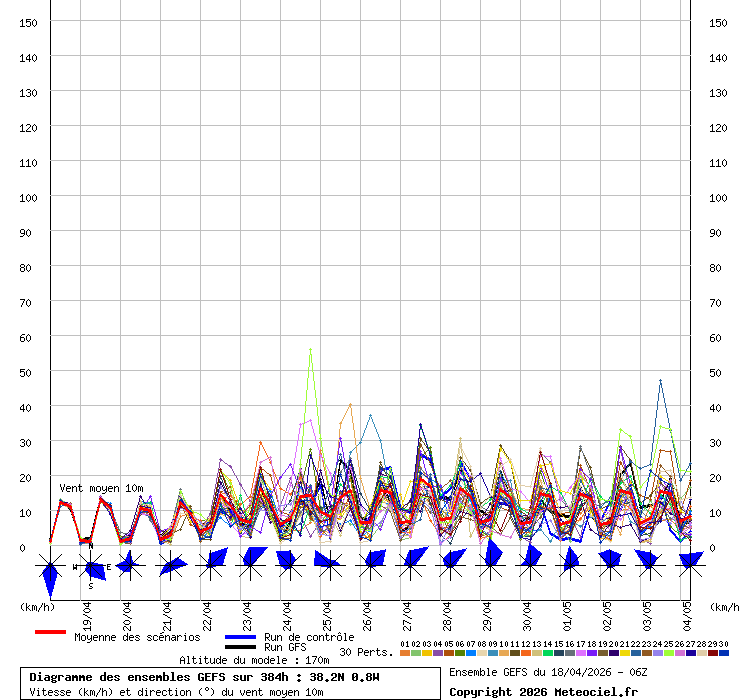Click the Copyright 2026 Meteociel.fr text

[x=543, y=692]
